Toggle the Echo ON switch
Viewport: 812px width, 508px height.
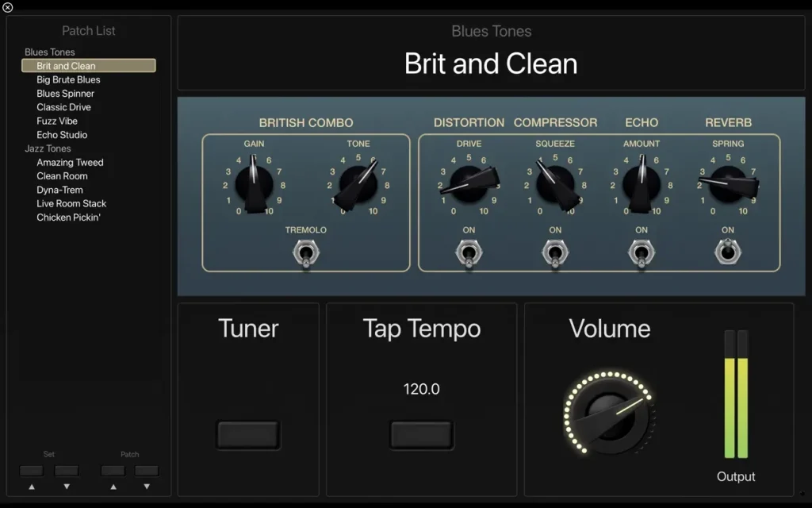tap(641, 253)
